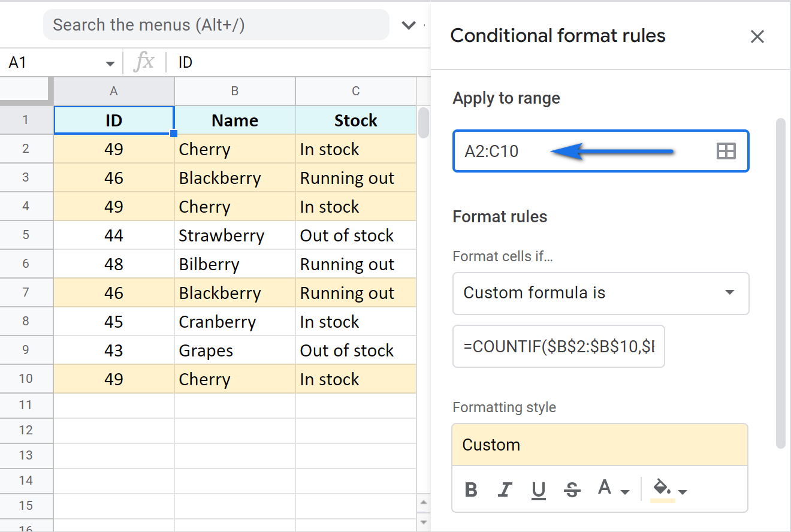Screen dimensions: 791x532
Task: Click the Search the menus box
Action: point(216,25)
